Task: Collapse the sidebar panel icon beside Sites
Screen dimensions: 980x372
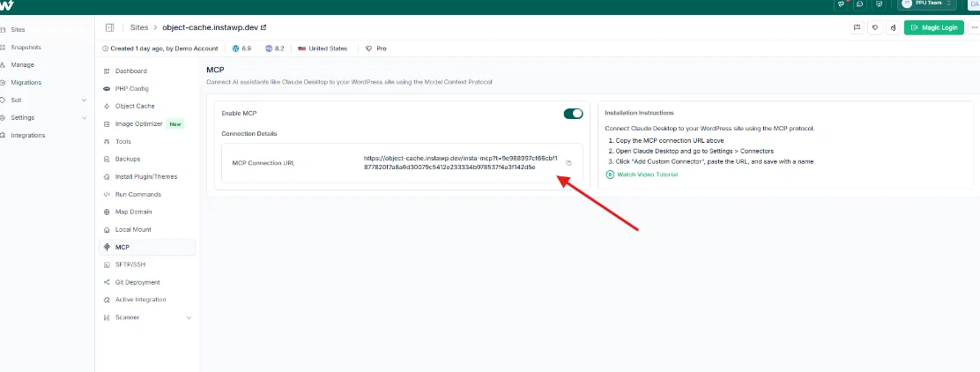Action: point(109,27)
